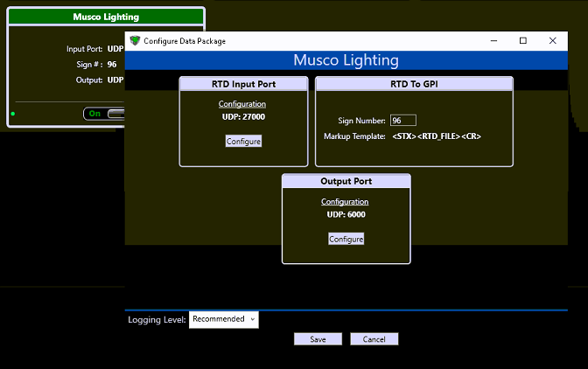
Task: Click the markup template '<STX><RTD_FILE><CR>' text
Action: tap(437, 136)
